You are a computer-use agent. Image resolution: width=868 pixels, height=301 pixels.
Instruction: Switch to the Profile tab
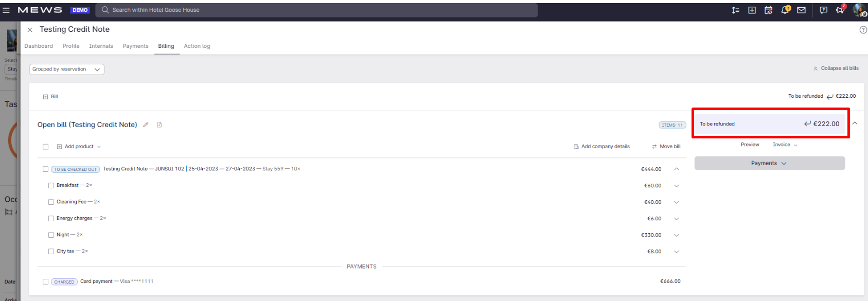pos(71,46)
